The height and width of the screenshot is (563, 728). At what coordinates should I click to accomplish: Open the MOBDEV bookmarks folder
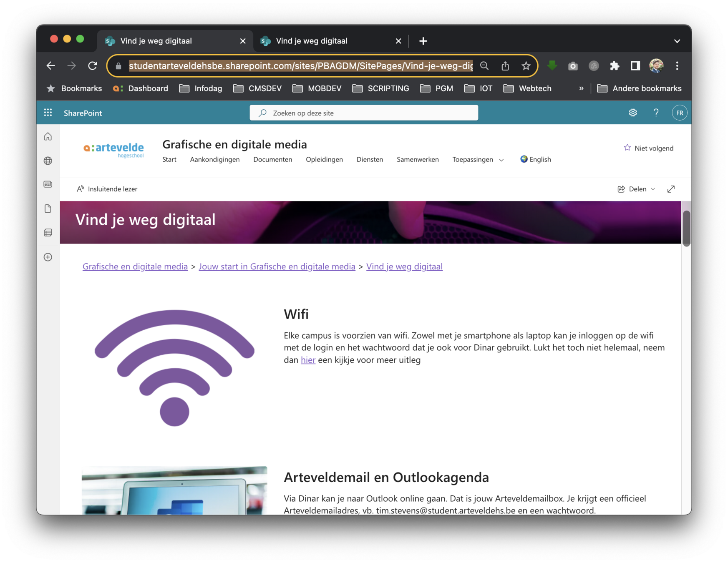317,88
